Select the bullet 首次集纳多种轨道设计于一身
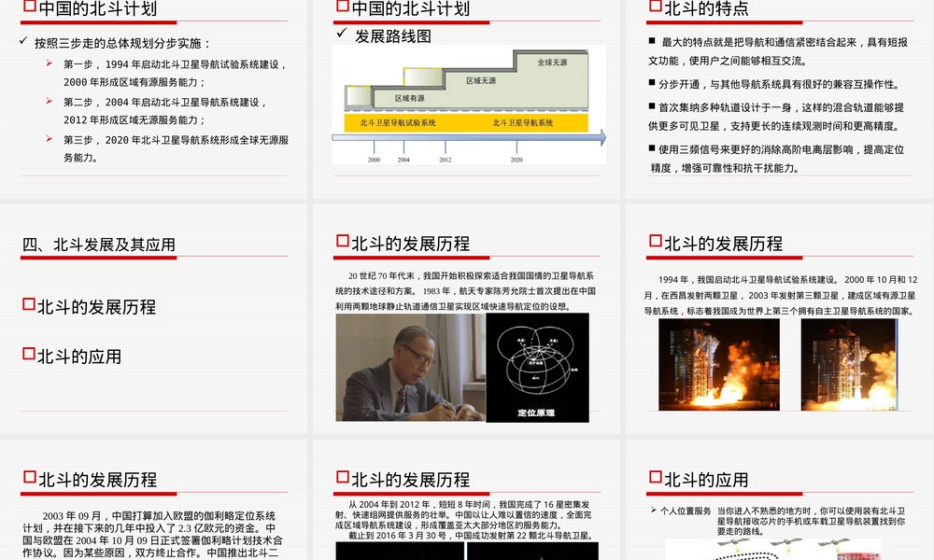Image resolution: width=934 pixels, height=560 pixels. (776, 117)
